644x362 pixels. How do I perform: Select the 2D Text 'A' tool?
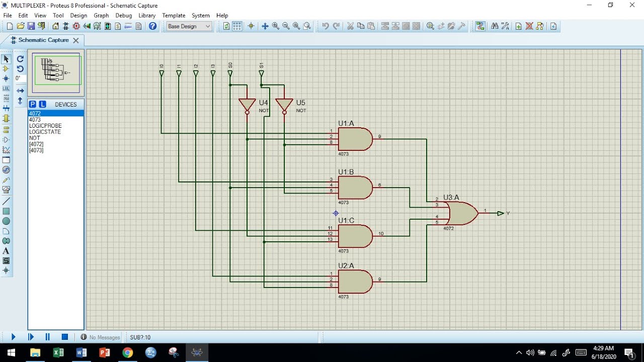[6, 251]
